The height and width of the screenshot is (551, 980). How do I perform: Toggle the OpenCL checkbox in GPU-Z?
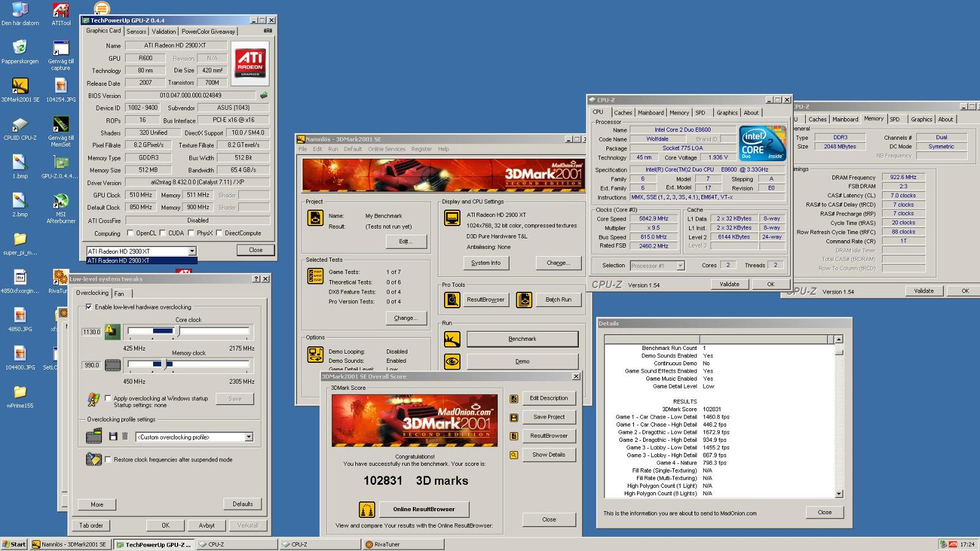[x=130, y=233]
